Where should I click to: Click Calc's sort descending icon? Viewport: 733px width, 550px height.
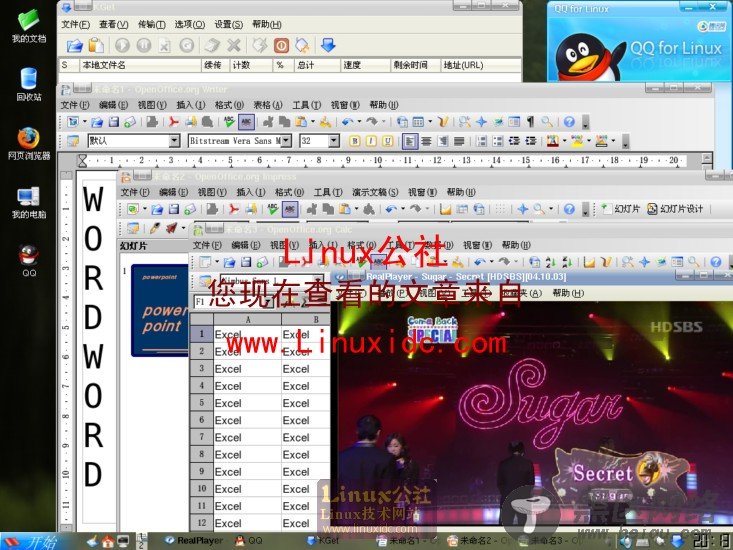click(567, 262)
